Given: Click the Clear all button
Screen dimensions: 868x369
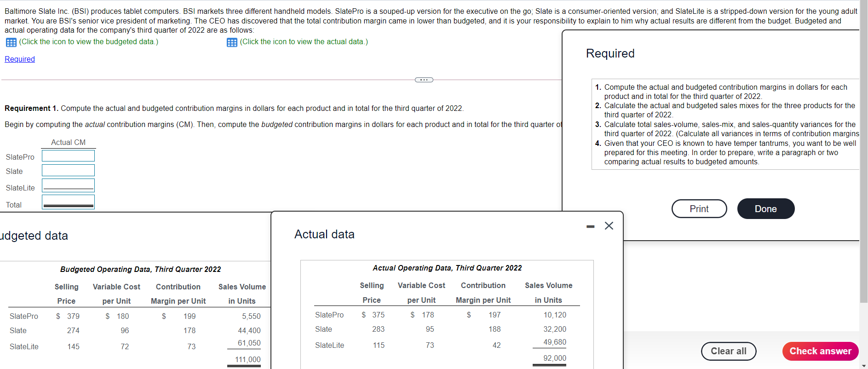Looking at the screenshot, I should (729, 351).
